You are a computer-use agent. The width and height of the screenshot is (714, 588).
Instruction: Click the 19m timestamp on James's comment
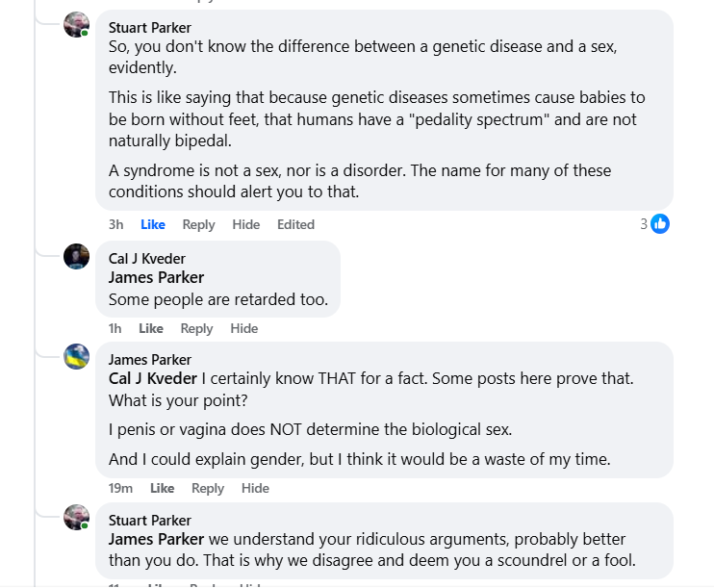click(120, 488)
